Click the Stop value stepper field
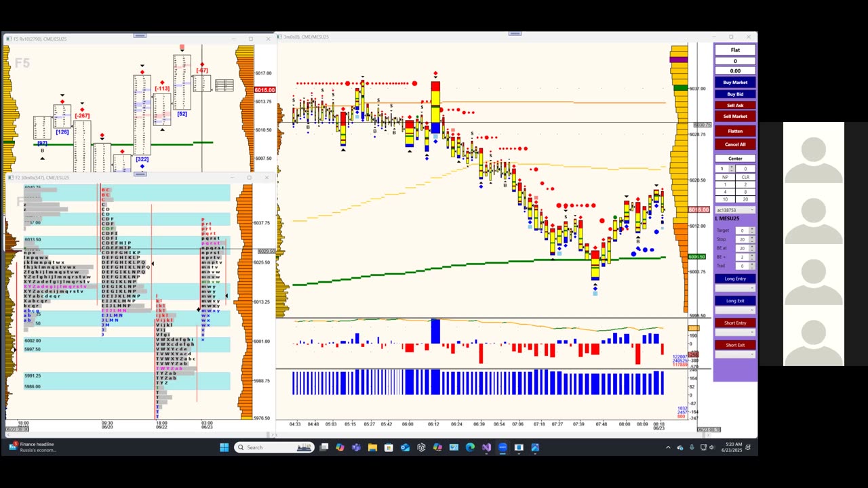868x488 pixels. pos(745,239)
